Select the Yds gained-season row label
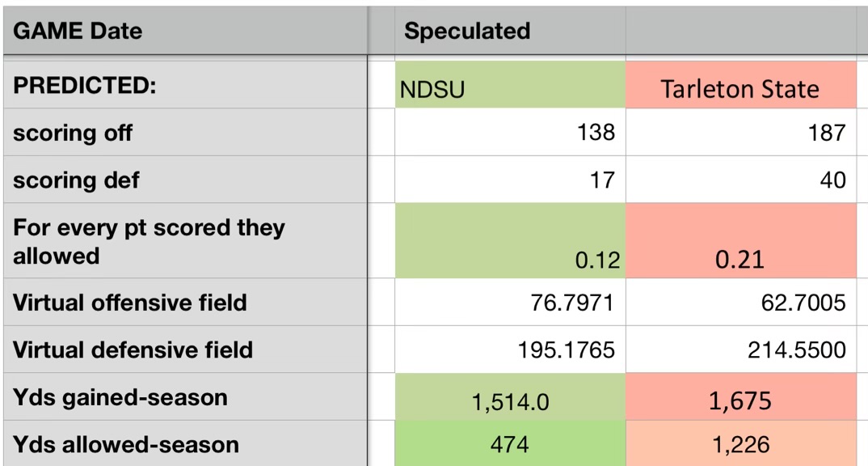 point(186,397)
